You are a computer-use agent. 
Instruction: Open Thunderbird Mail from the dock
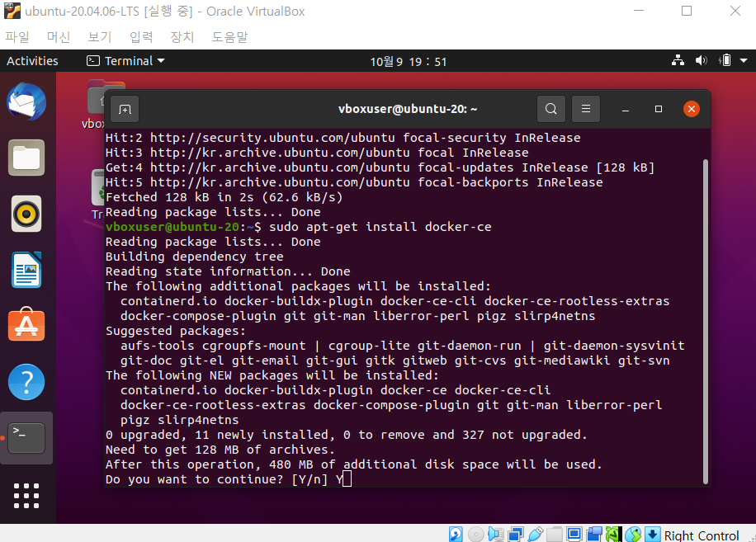pyautogui.click(x=26, y=101)
